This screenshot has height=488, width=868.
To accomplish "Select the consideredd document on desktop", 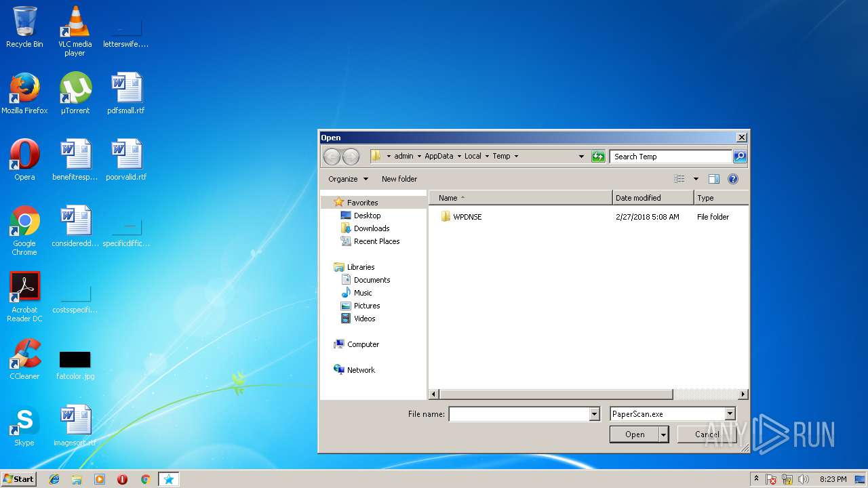I will click(75, 226).
